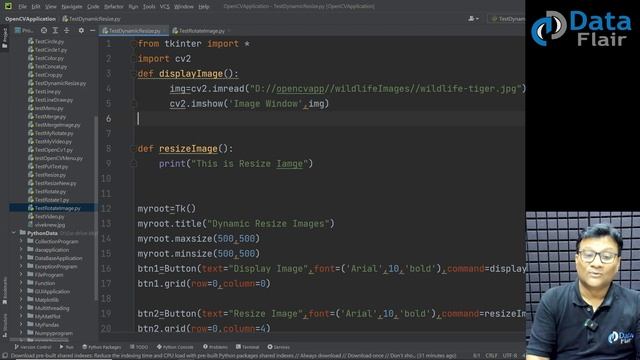Open the Refactor menu
The width and height of the screenshot is (640, 360).
click(113, 7)
